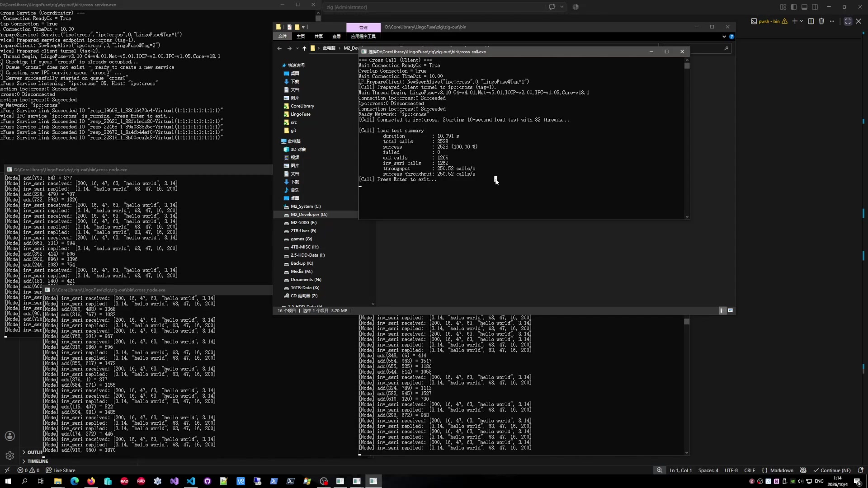Image resolution: width=868 pixels, height=488 pixels.
Task: Open Visual Studio Code taskbar icon
Action: pos(191,481)
